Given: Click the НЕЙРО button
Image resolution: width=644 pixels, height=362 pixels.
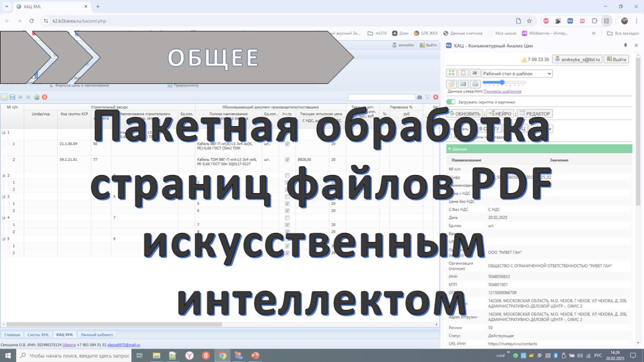Looking at the screenshot, I should point(499,113).
